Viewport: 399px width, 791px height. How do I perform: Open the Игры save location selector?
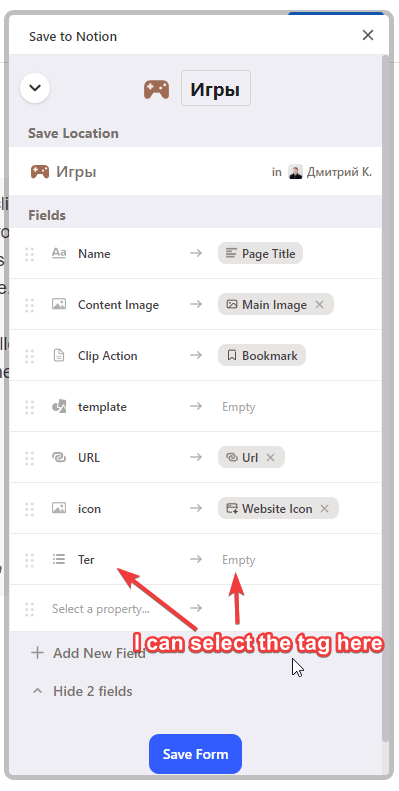coord(196,172)
